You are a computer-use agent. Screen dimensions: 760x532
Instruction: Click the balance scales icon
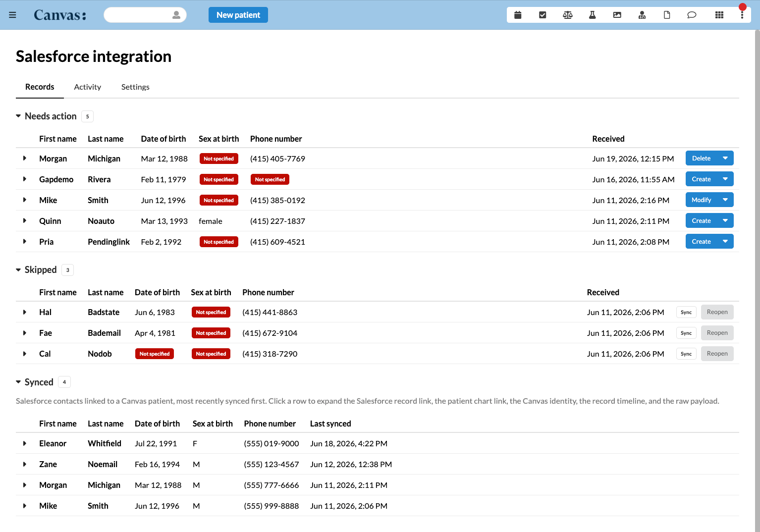tap(568, 15)
